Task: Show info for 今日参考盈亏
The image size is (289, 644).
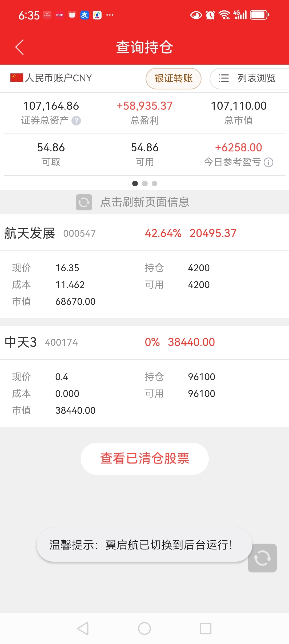Action: pos(268,162)
